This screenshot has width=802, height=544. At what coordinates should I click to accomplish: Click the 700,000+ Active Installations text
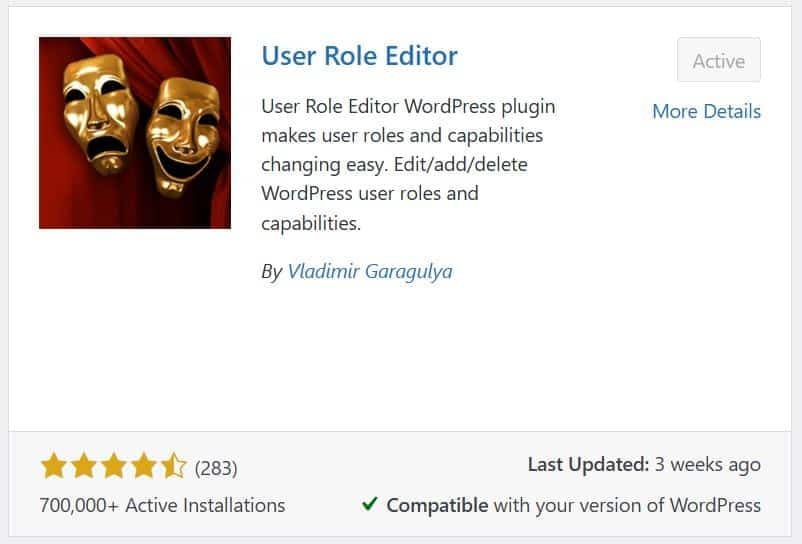162,505
